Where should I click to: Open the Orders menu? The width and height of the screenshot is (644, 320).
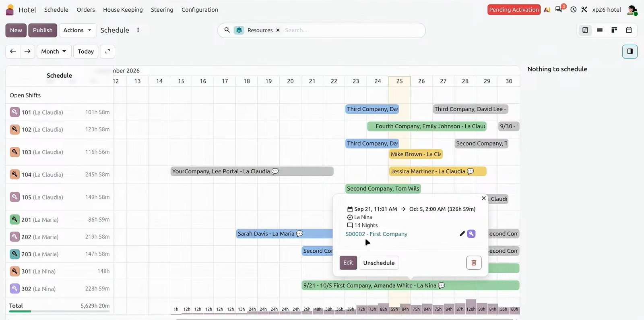click(x=86, y=10)
